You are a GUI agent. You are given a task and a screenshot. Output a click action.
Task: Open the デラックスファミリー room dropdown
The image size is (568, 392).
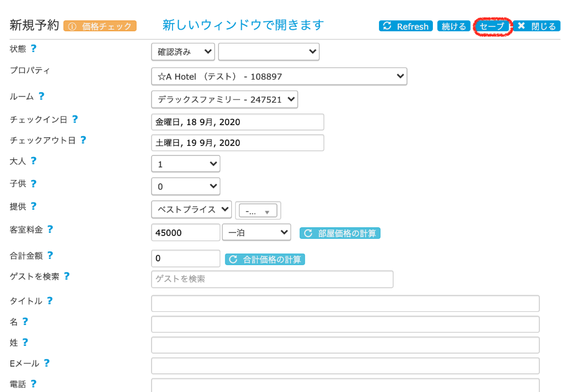(x=225, y=99)
